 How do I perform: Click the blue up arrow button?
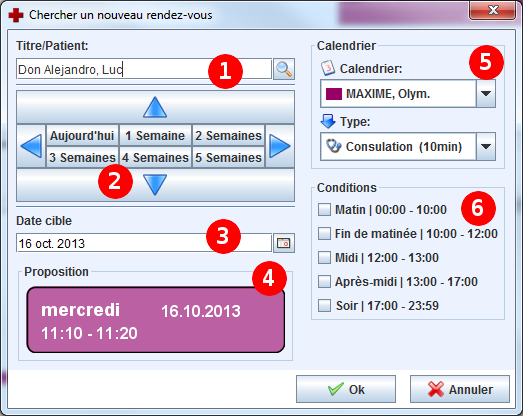click(x=155, y=107)
